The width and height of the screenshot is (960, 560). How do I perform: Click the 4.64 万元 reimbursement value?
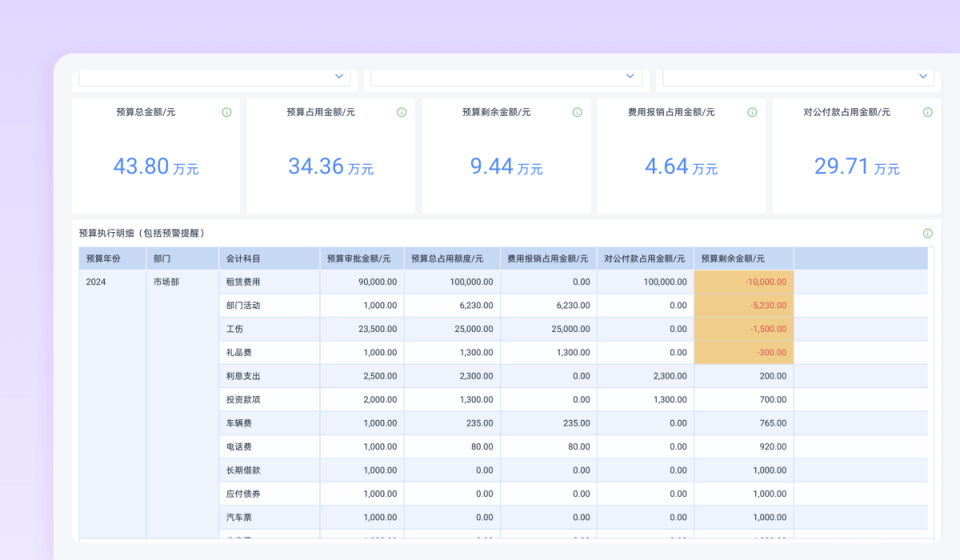point(682,166)
